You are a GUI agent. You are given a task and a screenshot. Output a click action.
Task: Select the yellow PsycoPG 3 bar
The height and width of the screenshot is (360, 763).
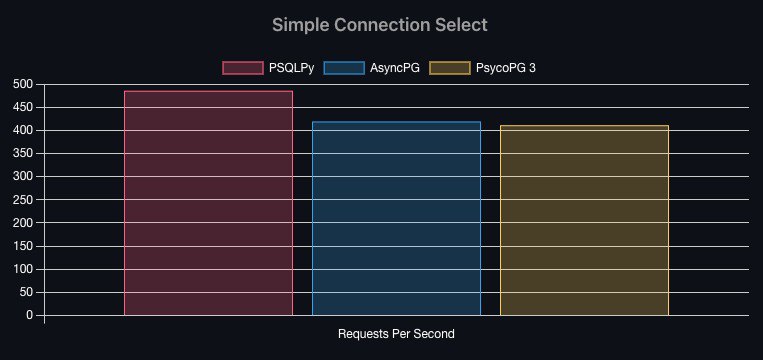tap(584, 220)
